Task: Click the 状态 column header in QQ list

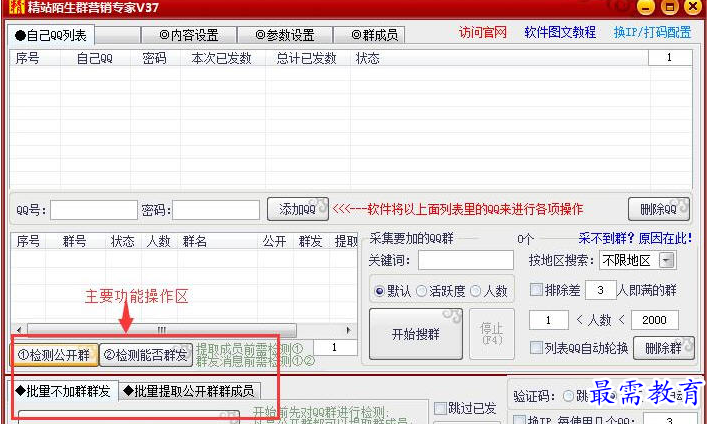Action: tap(368, 58)
